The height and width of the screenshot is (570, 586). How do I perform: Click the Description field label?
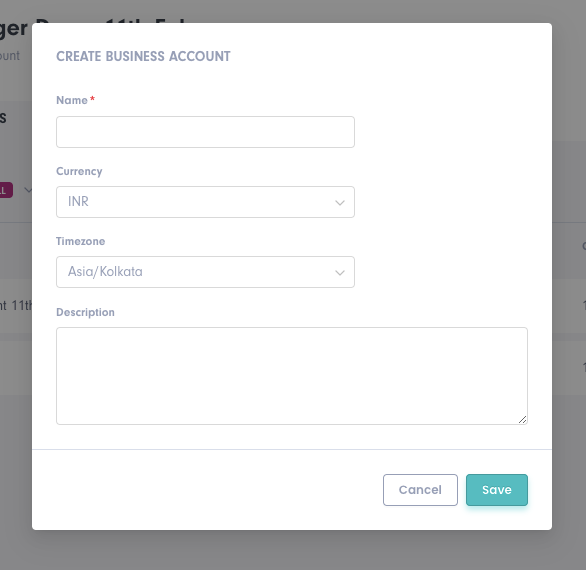(85, 312)
